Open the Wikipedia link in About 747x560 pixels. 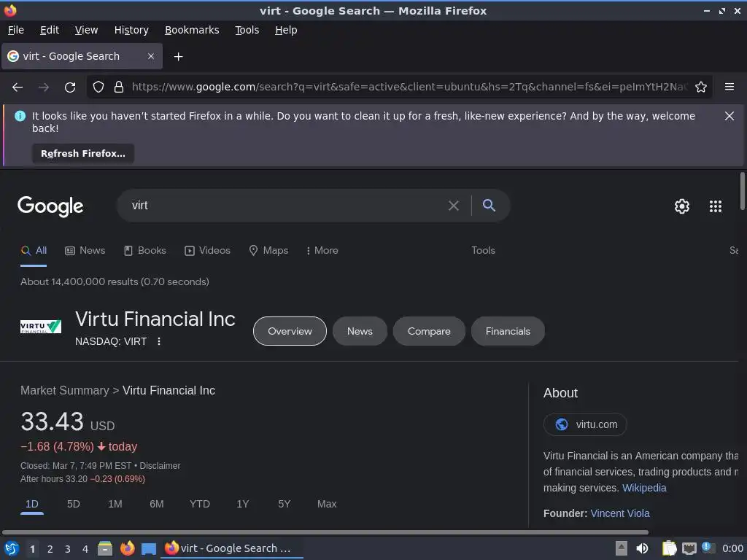[644, 488]
